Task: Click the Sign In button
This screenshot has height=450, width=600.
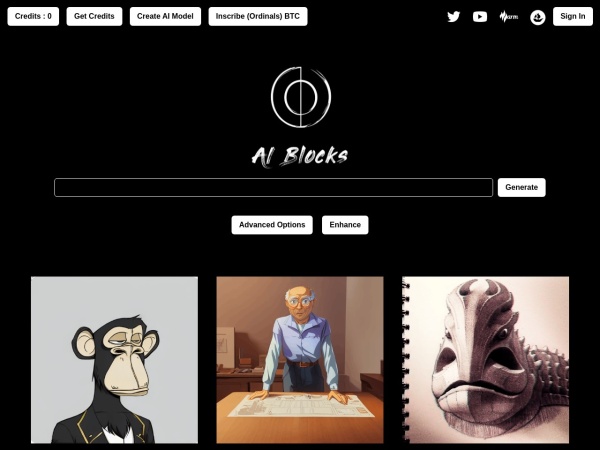Action: pyautogui.click(x=573, y=16)
